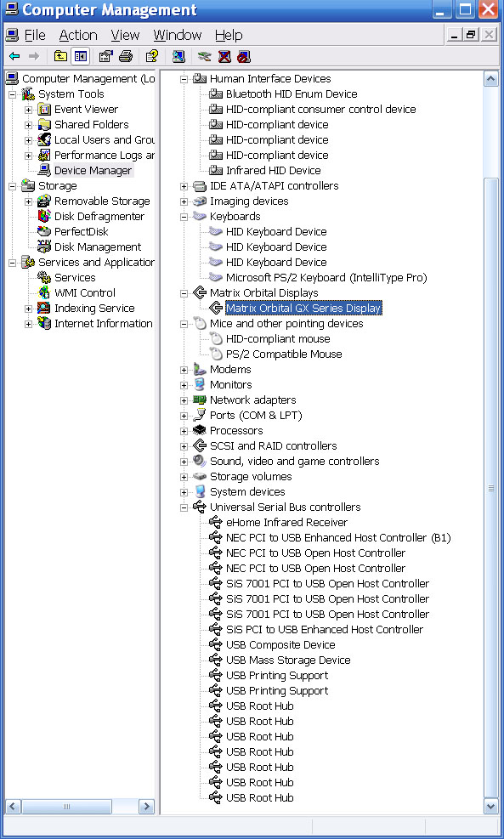Viewport: 504px width, 839px height.
Task: Click the Print toolbar icon
Action: [x=126, y=56]
